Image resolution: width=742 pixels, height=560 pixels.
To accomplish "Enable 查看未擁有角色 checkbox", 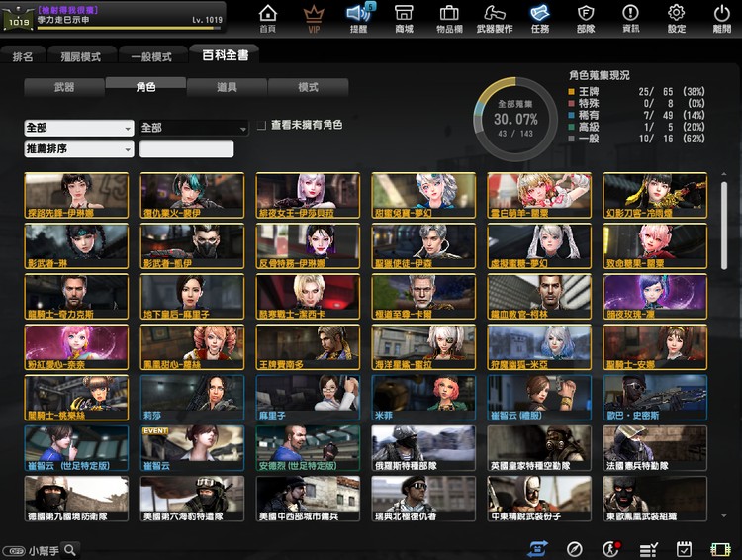I will coord(261,126).
